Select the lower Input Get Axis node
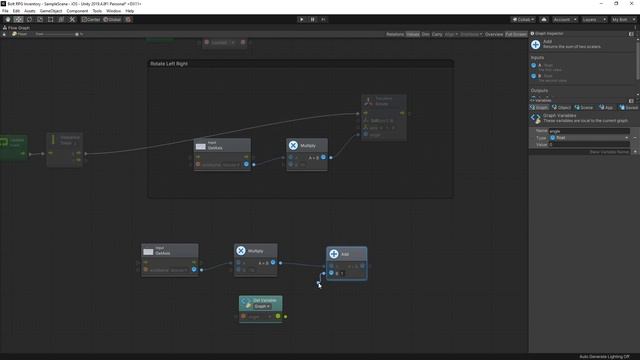 tap(170, 260)
